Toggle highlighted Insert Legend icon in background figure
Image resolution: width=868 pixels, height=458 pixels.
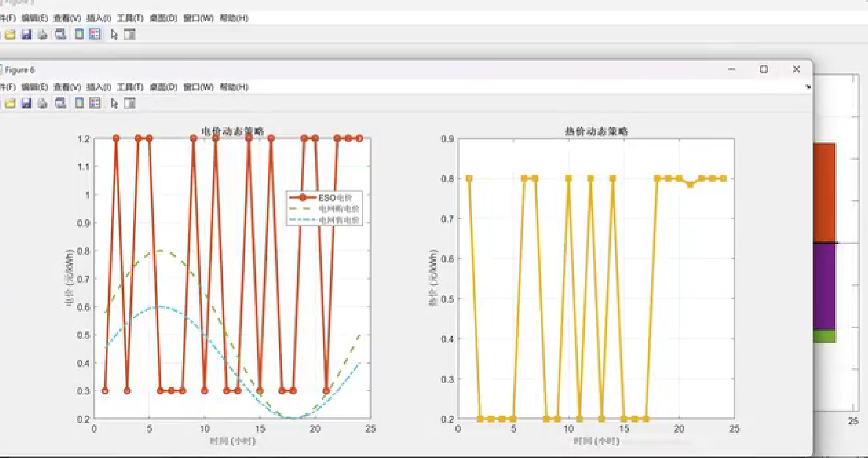pyautogui.click(x=95, y=34)
